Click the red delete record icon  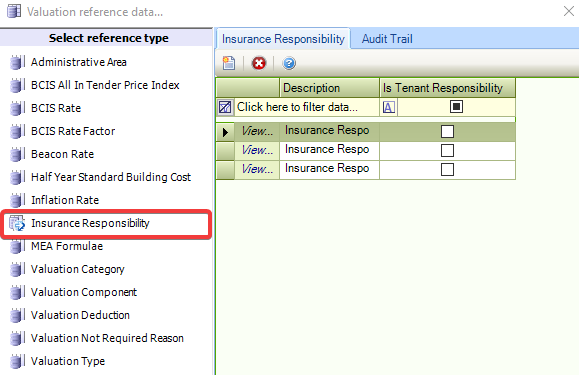pyautogui.click(x=258, y=63)
